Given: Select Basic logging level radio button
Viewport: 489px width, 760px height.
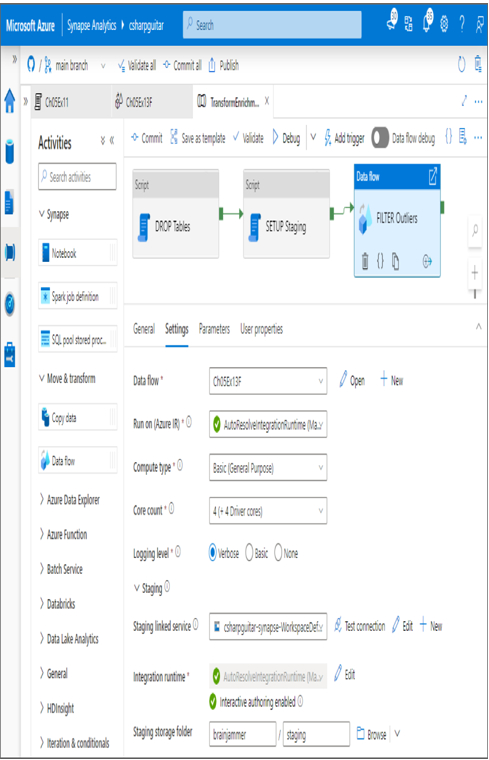Looking at the screenshot, I should tap(249, 552).
